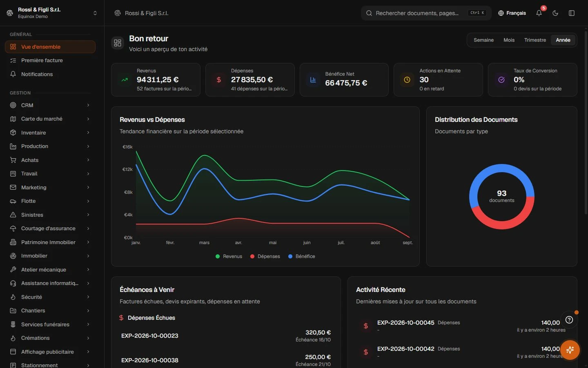Select the Année period tab
The width and height of the screenshot is (588, 368).
(x=563, y=40)
